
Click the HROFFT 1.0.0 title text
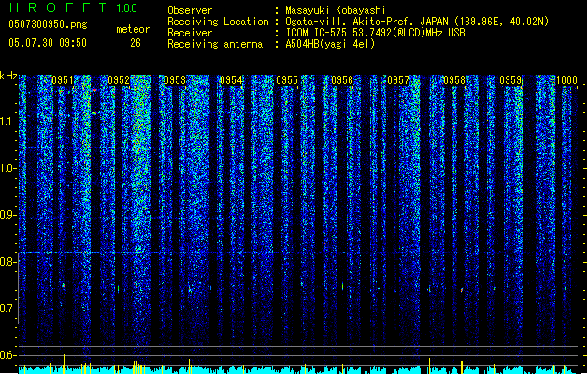74,7
